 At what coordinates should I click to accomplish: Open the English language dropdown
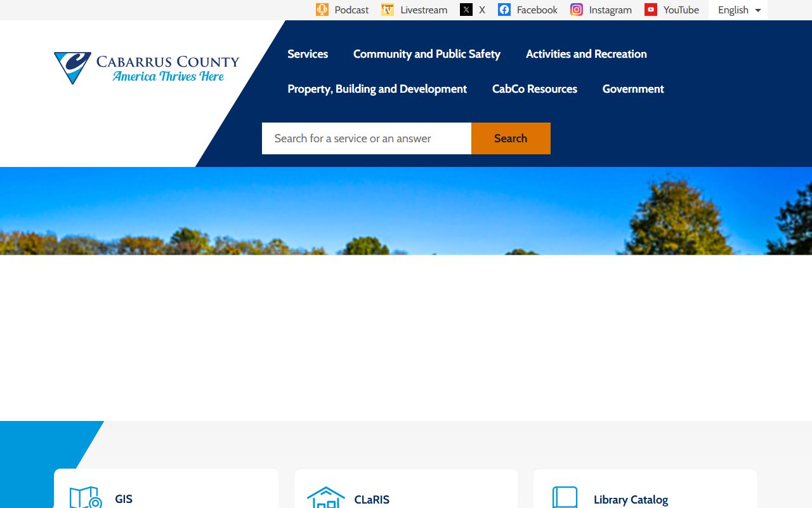(738, 10)
